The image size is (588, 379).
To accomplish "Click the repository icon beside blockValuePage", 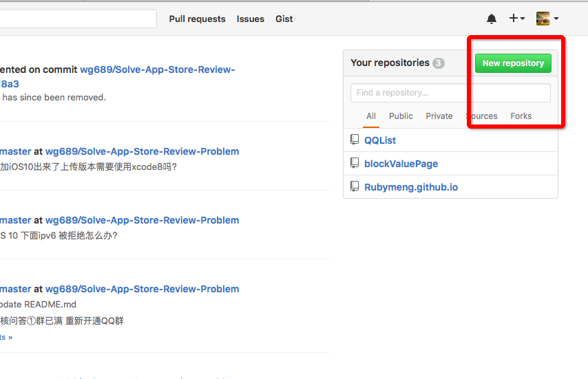I will (355, 163).
